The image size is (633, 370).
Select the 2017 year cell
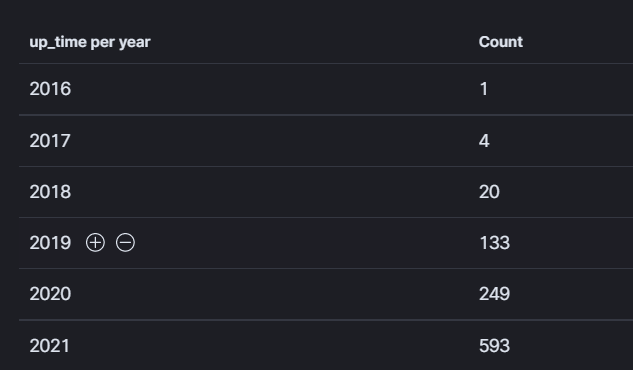[x=50, y=141]
